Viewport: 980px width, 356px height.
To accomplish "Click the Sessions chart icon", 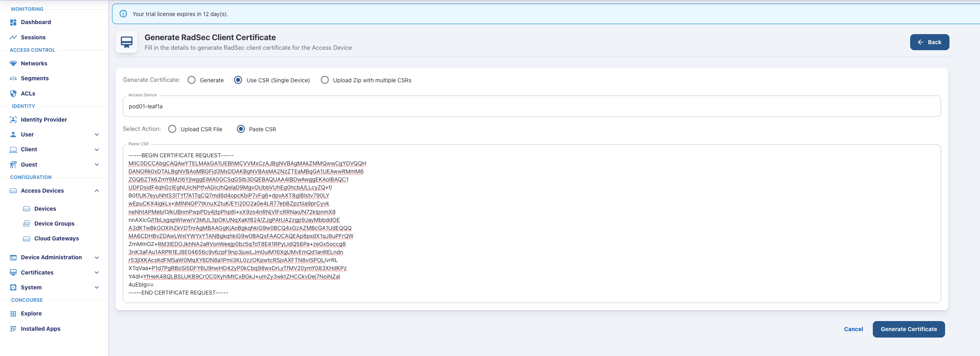I will (13, 37).
